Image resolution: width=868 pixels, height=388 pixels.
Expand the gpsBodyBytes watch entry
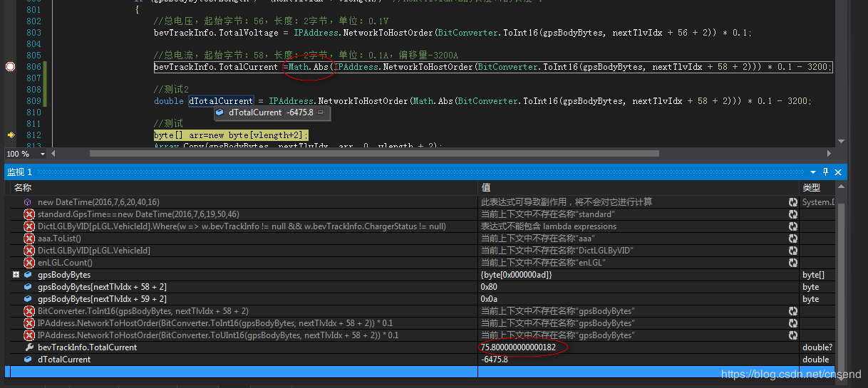(x=16, y=275)
